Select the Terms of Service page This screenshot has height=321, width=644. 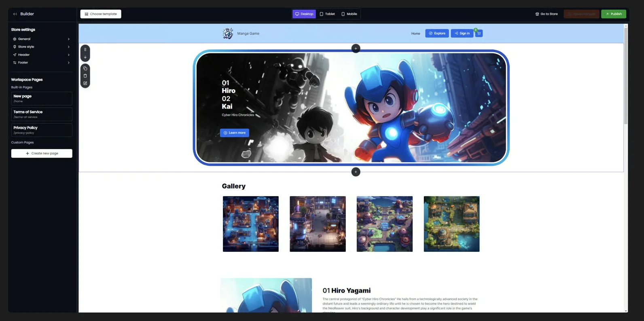click(x=42, y=114)
